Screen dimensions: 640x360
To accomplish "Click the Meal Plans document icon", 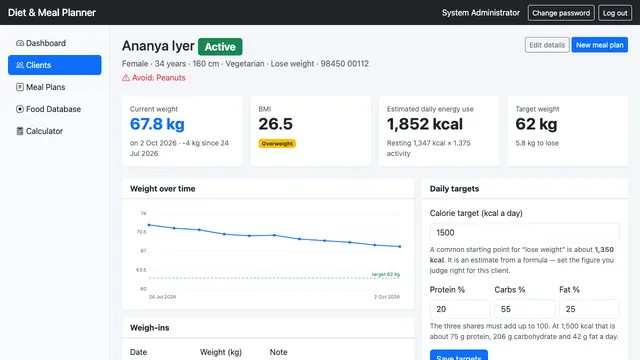I will [20, 87].
